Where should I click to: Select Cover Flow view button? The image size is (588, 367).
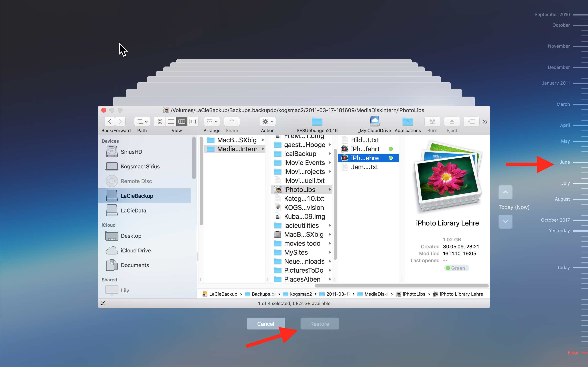pyautogui.click(x=193, y=121)
